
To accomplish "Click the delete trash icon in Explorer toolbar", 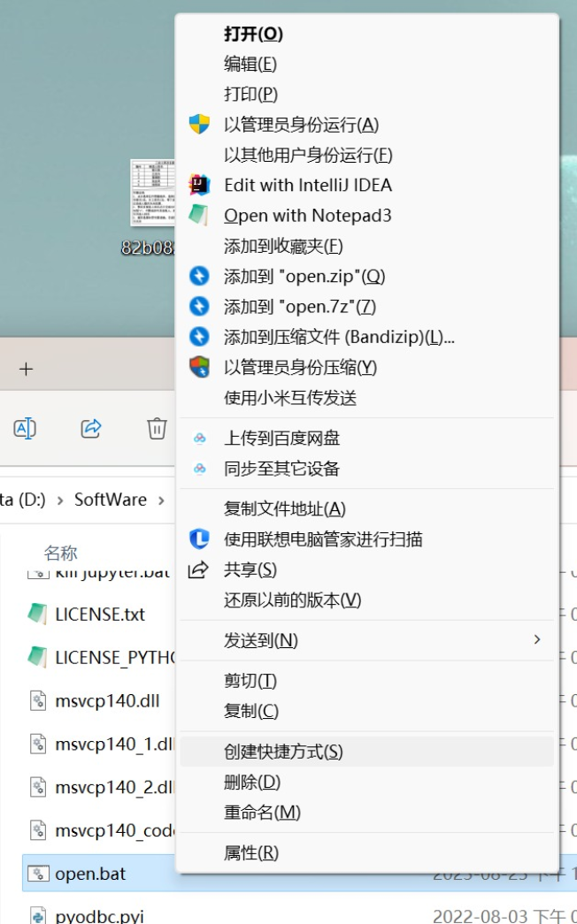I will pos(157,429).
